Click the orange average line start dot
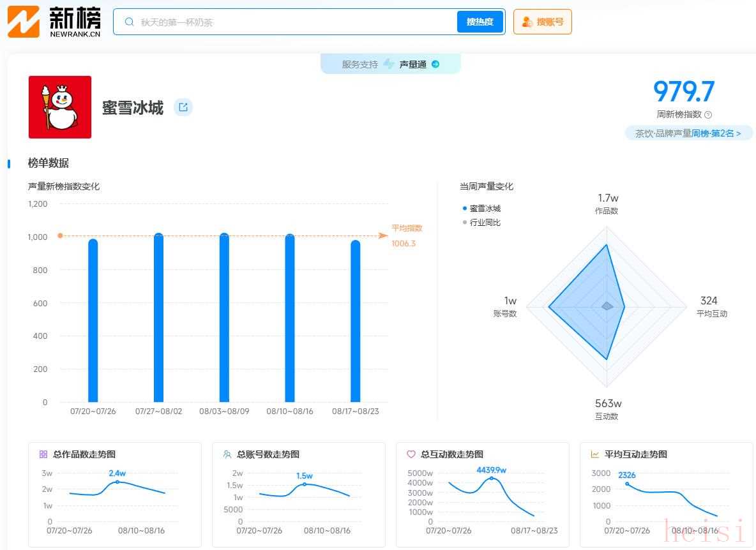Screen dimensions: 756x550 (60, 235)
